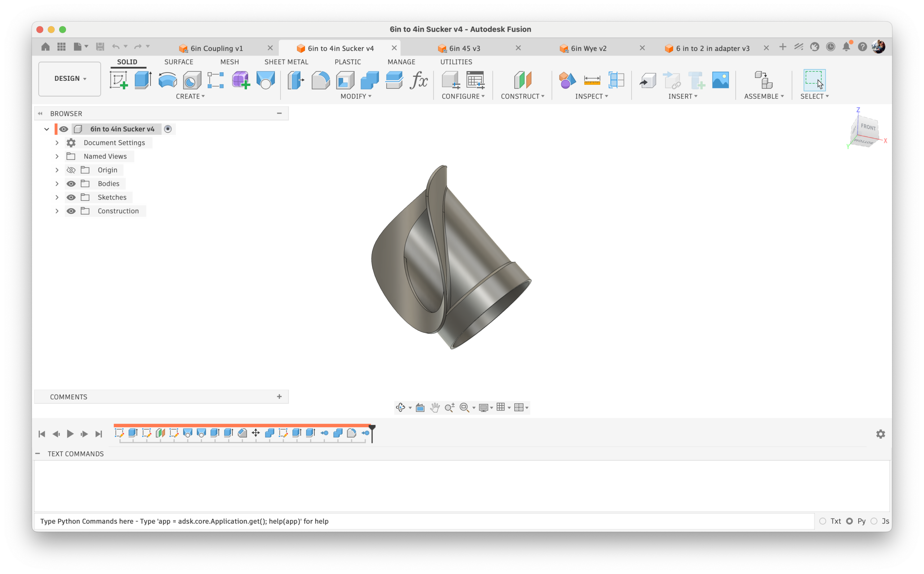Click the Insert Canvas image icon
The width and height of the screenshot is (924, 574).
click(x=720, y=80)
